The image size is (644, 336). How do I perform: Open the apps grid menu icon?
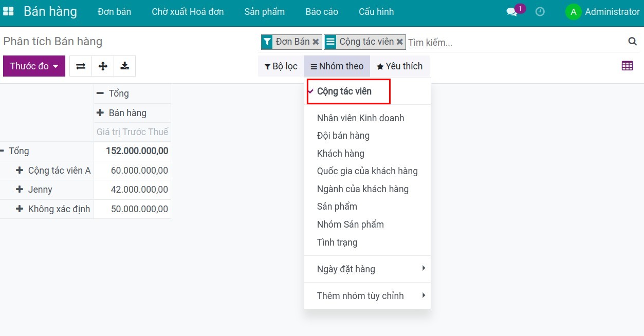pyautogui.click(x=8, y=11)
